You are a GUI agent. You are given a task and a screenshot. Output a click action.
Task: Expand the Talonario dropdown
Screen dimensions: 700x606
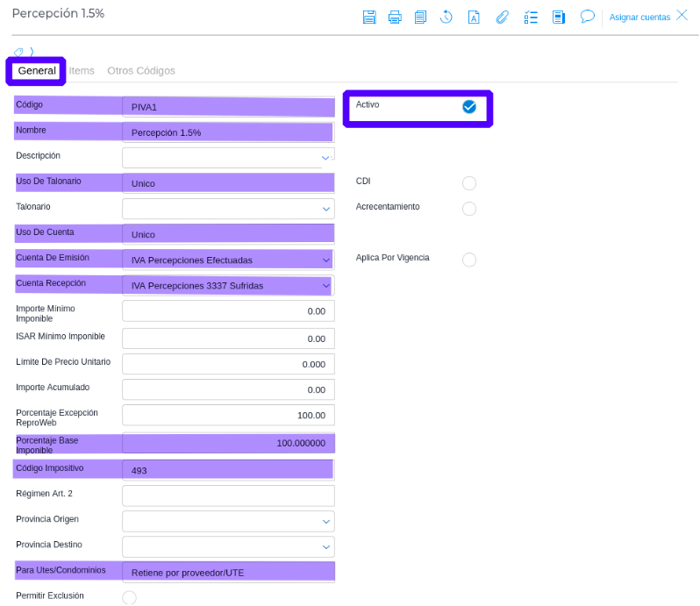coord(326,210)
